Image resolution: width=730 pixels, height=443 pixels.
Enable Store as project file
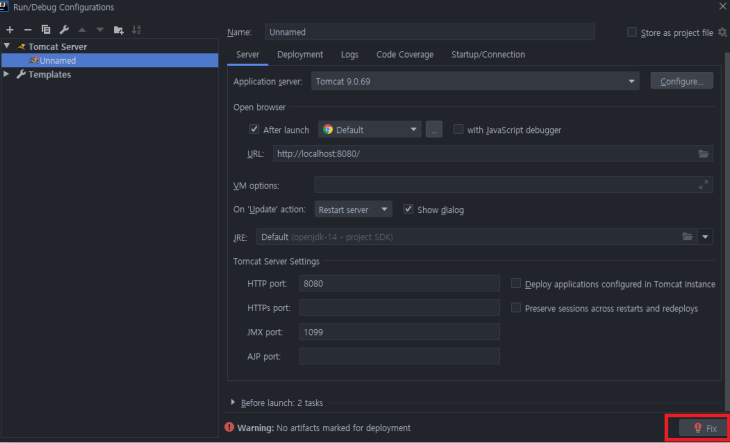click(x=632, y=32)
